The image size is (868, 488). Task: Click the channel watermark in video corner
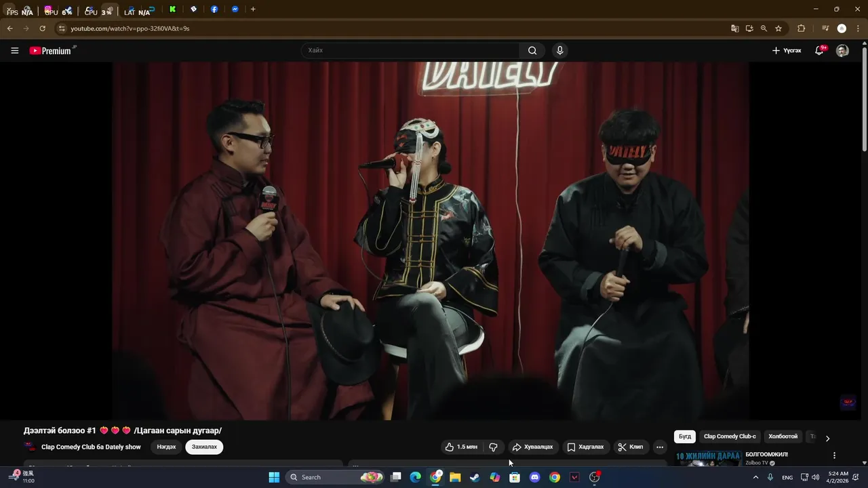point(848,403)
